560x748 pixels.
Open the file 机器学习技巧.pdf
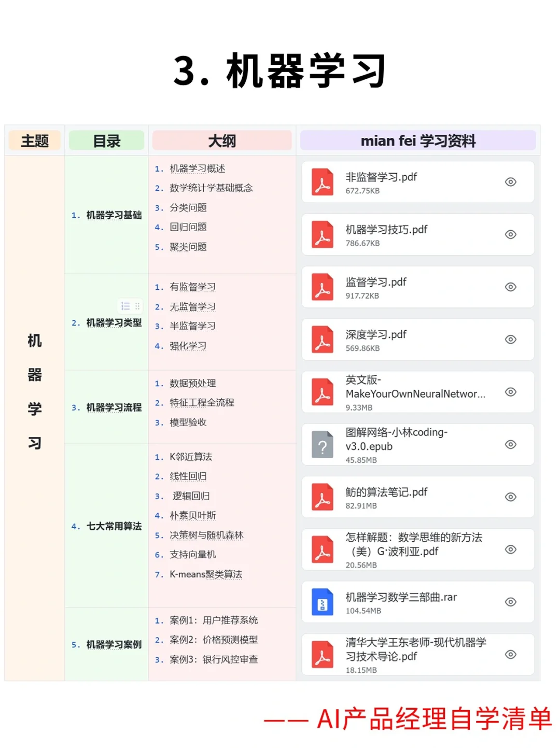click(418, 234)
